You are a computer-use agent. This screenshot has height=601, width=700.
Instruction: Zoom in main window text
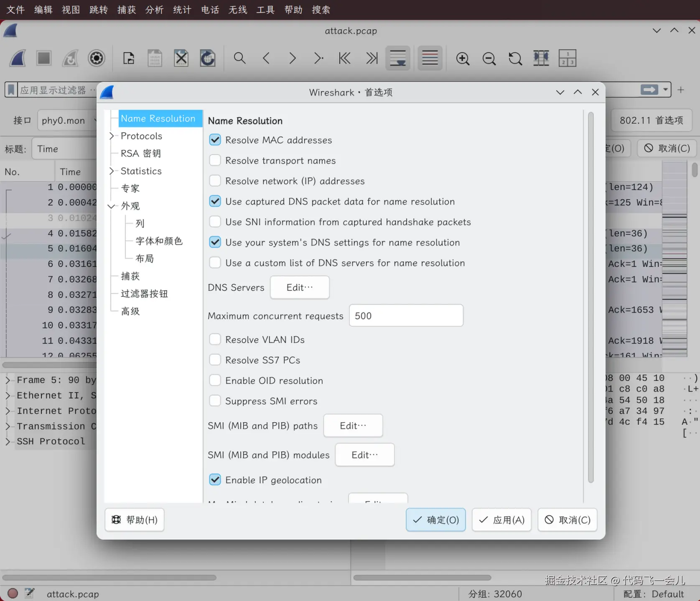click(x=463, y=58)
